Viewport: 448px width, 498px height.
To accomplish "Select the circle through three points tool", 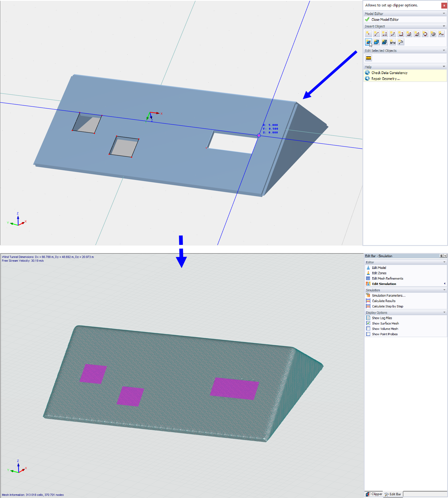I will 425,34.
